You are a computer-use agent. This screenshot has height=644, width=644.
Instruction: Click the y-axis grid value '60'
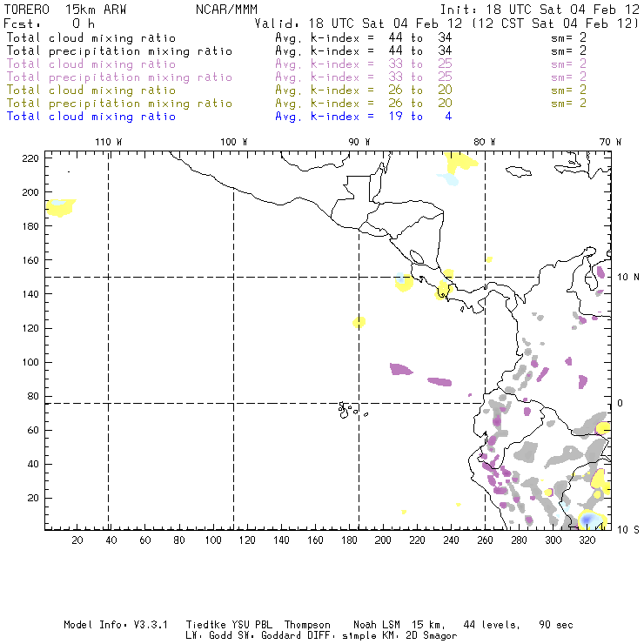coord(33,430)
